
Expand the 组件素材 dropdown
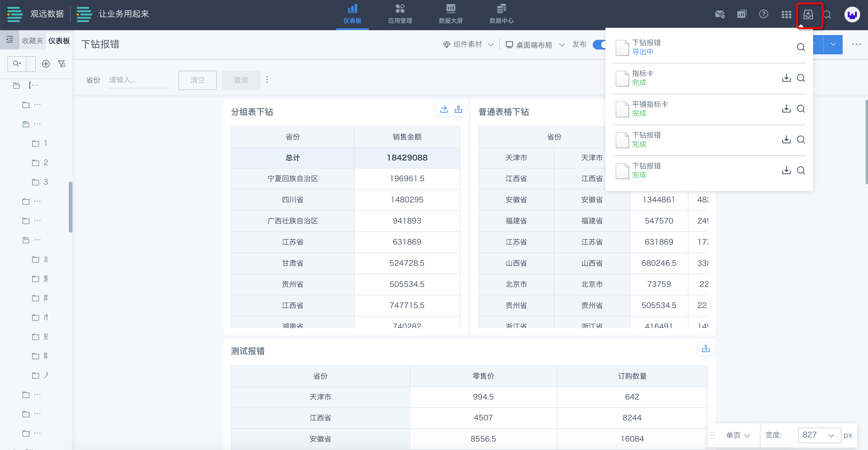[x=468, y=44]
